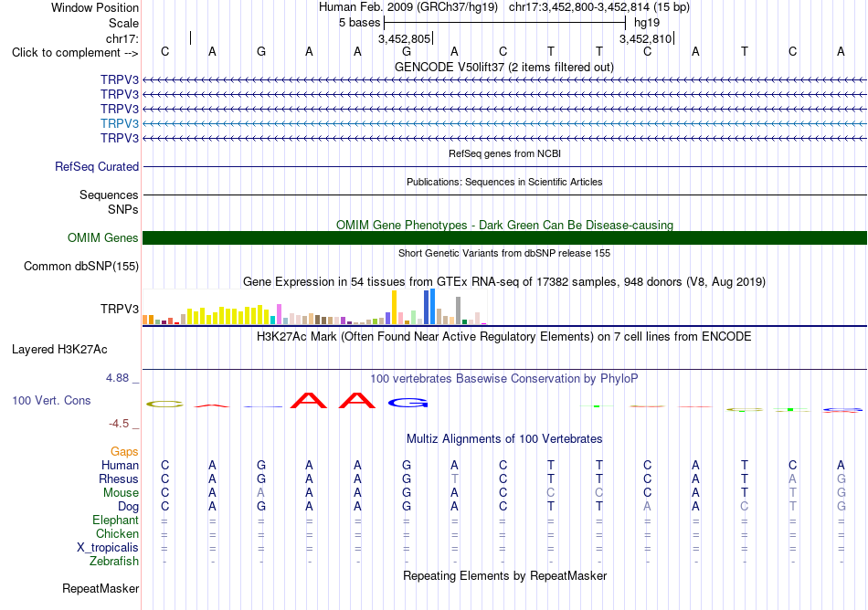This screenshot has width=868, height=610.
Task: Click the 'Click to complement -->' label
Action: click(x=75, y=53)
